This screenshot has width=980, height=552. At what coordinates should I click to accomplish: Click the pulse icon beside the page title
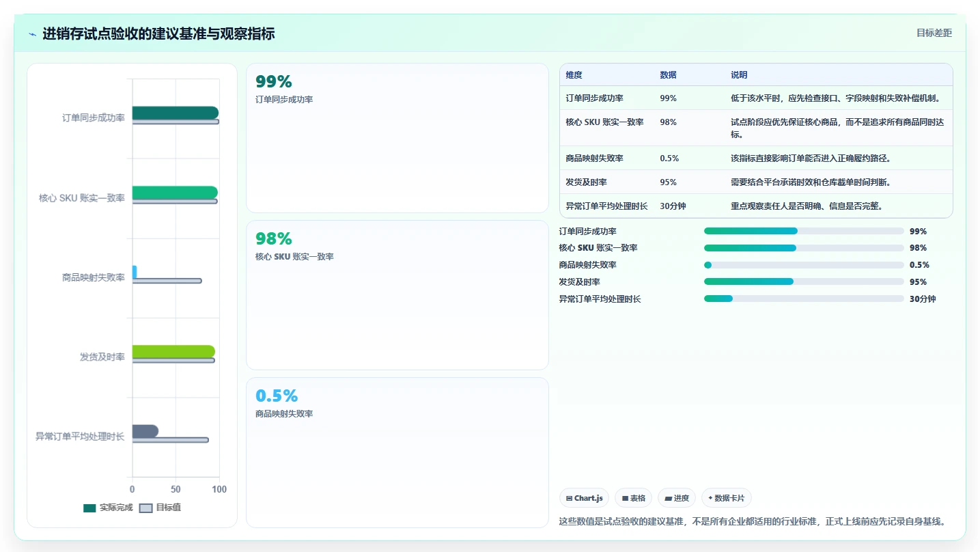point(33,34)
